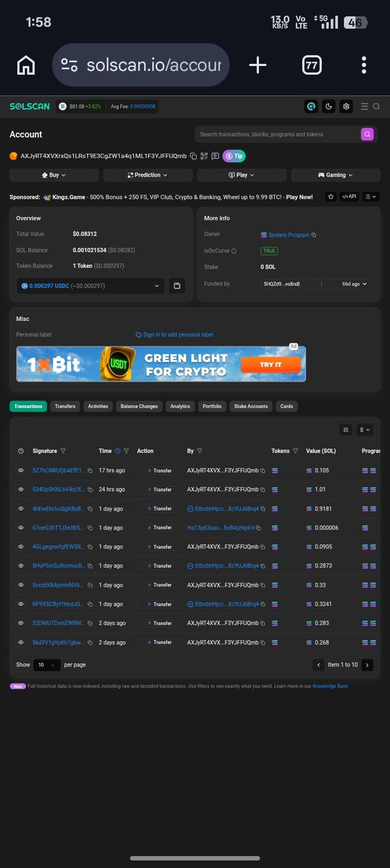Open the Solscan logo home link
Image resolution: width=390 pixels, height=868 pixels.
[30, 106]
